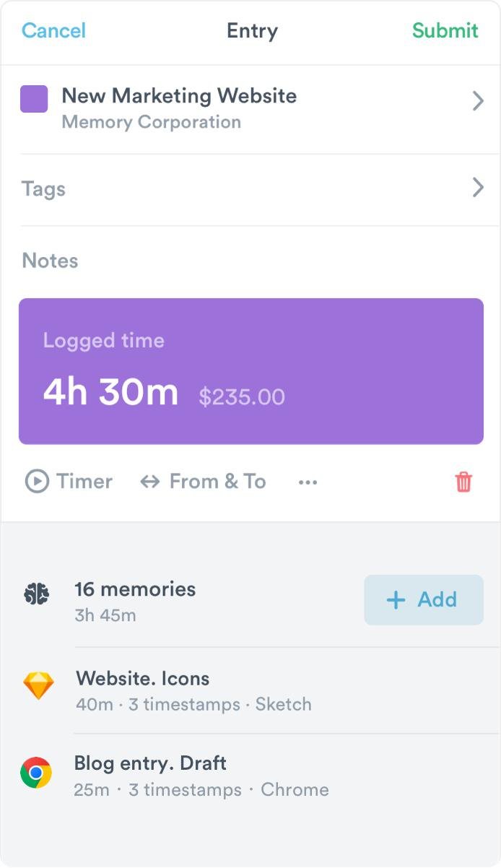
Task: Cancel the entry
Action: coord(53,30)
